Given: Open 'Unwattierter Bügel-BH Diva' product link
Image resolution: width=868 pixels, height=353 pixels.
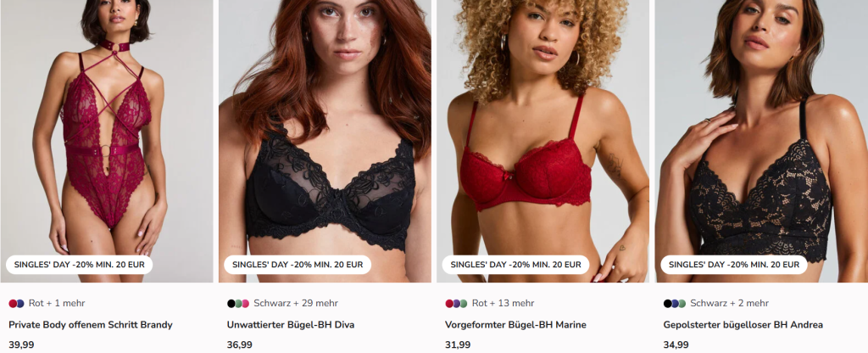Looking at the screenshot, I should pyautogui.click(x=290, y=325).
